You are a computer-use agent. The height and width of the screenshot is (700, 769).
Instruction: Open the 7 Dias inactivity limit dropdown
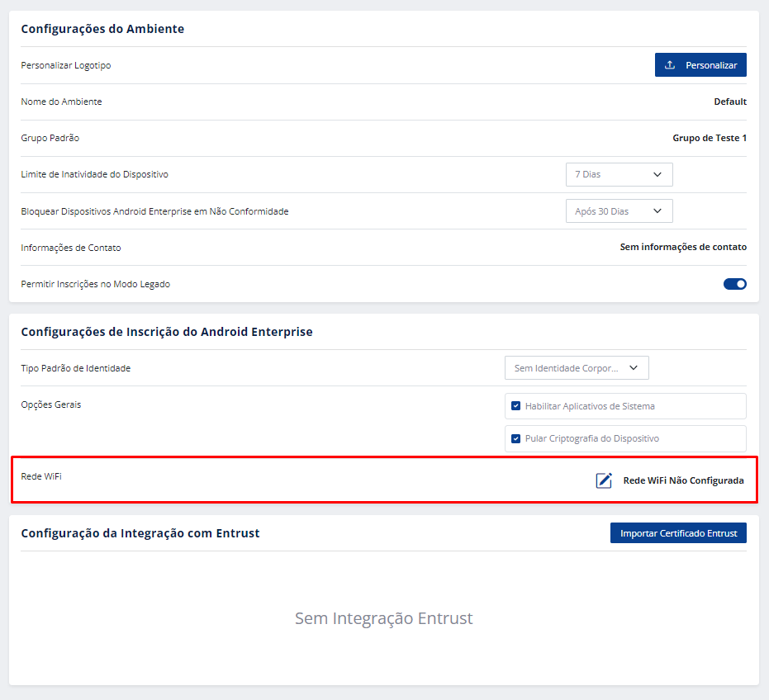(x=619, y=175)
